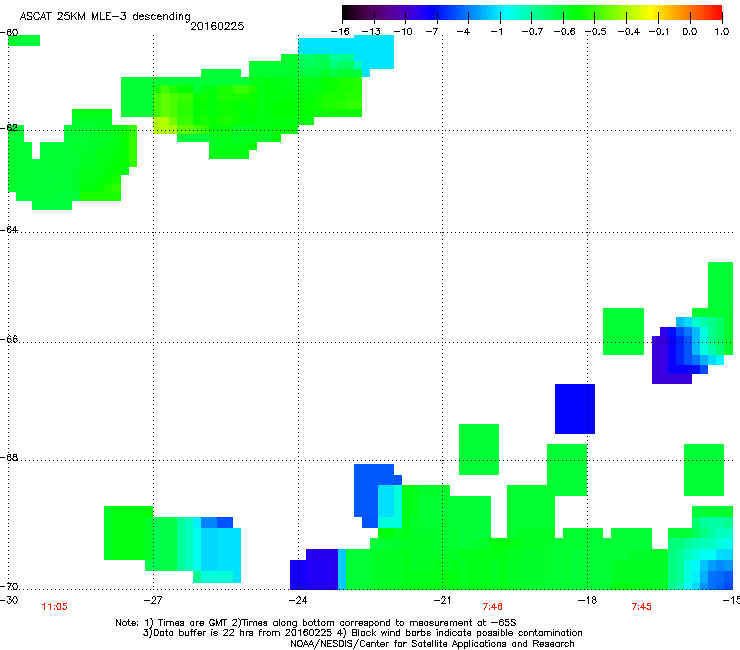Click the longitude label -27
The width and height of the screenshot is (740, 650).
[x=153, y=600]
